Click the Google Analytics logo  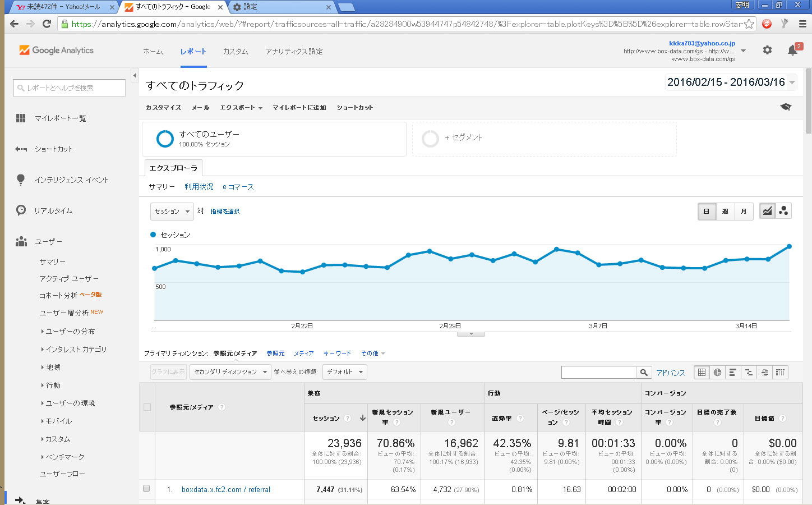[x=57, y=50]
